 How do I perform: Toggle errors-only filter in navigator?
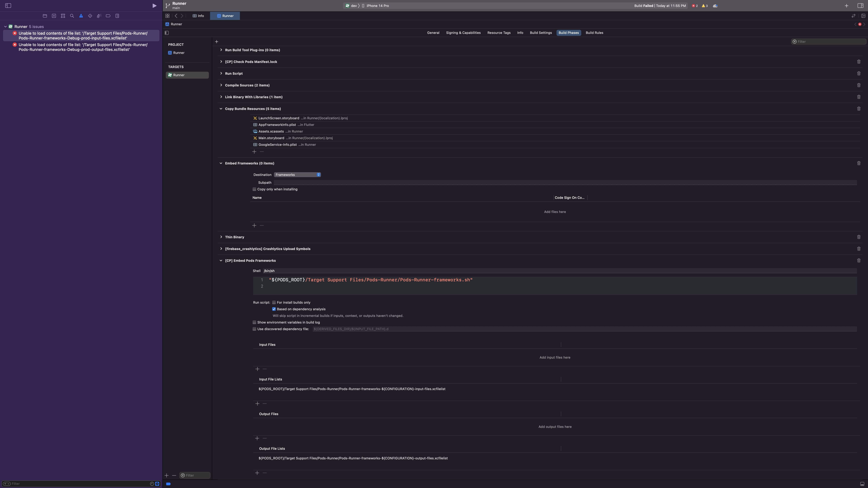click(x=157, y=484)
